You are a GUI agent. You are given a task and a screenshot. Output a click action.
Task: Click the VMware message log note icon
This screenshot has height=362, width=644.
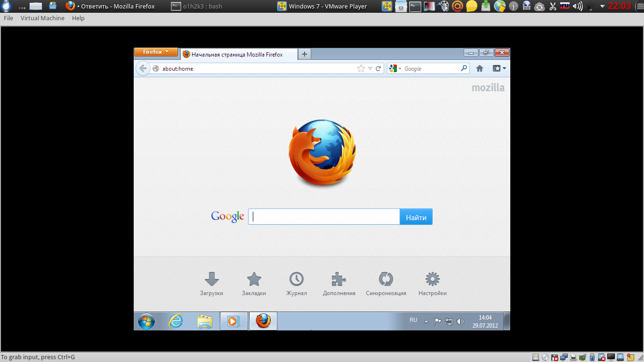point(631,357)
